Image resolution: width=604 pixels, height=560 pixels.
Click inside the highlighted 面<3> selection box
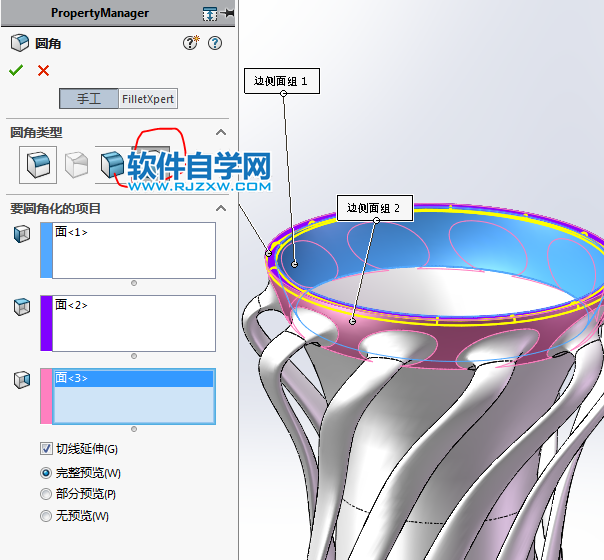pyautogui.click(x=134, y=397)
